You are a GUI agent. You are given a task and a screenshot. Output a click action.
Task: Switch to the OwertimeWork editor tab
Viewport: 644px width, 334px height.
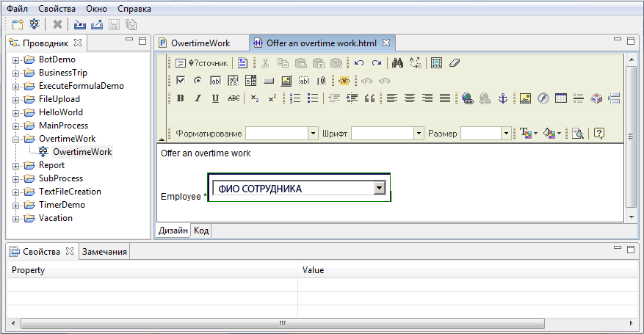200,43
